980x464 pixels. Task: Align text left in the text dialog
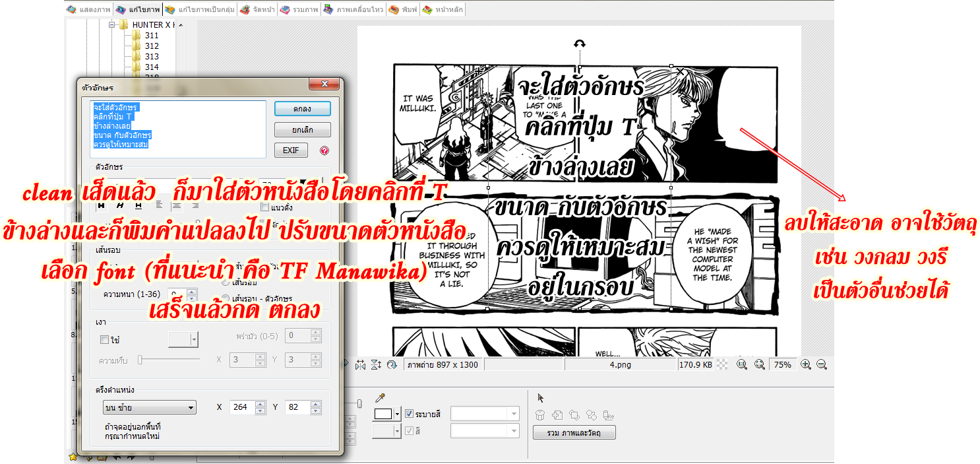pyautogui.click(x=159, y=205)
